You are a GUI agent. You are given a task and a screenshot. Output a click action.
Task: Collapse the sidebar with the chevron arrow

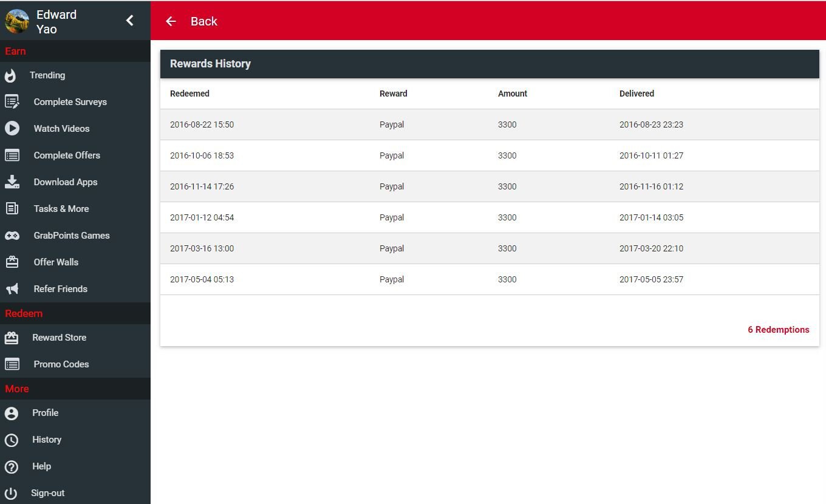130,21
